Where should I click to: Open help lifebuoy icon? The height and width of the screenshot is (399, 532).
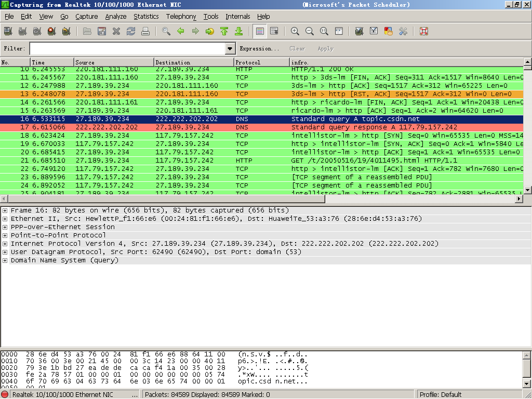coord(424,31)
